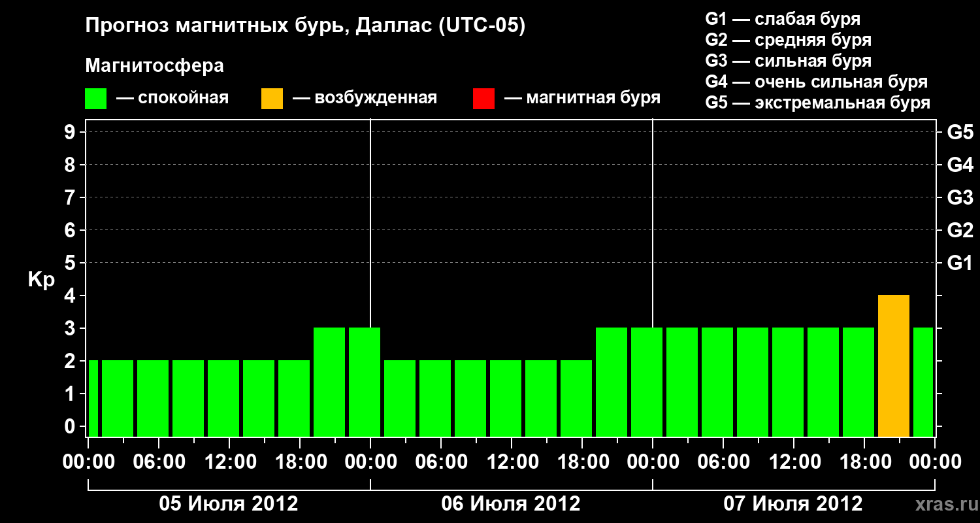Image resolution: width=980 pixels, height=523 pixels.
Task: Click the 'G5' label on the right axis
Action: (x=960, y=132)
